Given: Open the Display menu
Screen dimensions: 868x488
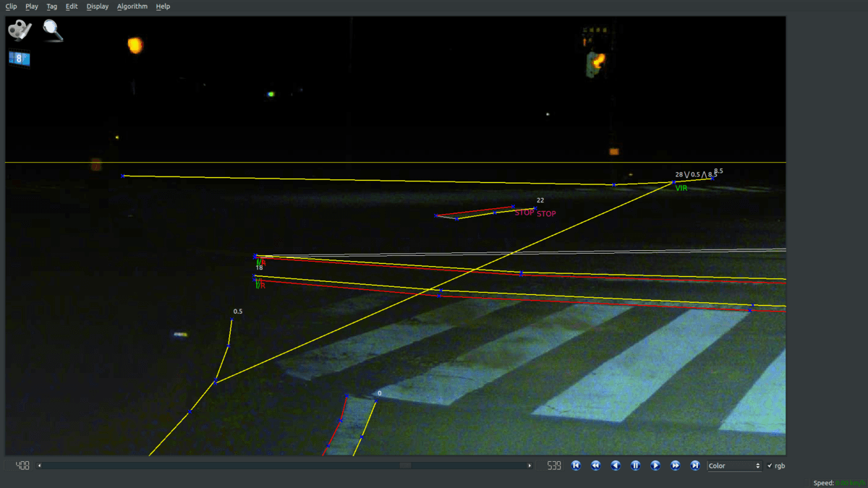Looking at the screenshot, I should tap(97, 7).
